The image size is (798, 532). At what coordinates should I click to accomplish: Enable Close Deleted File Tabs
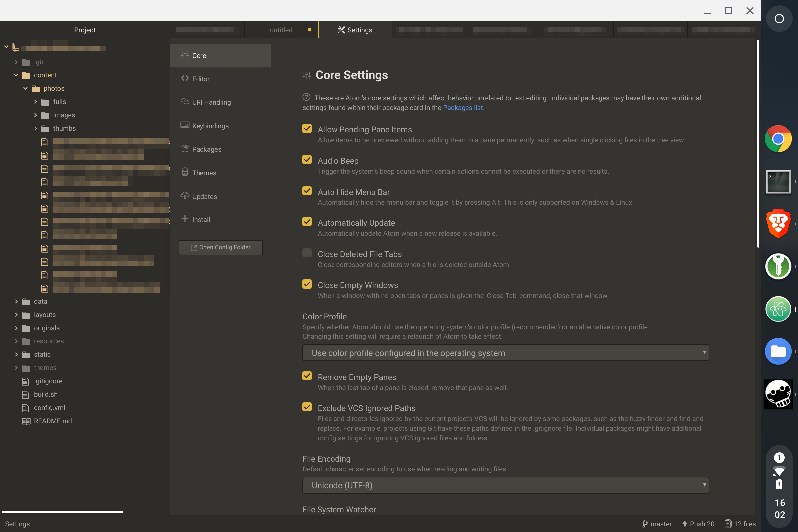[x=307, y=252]
